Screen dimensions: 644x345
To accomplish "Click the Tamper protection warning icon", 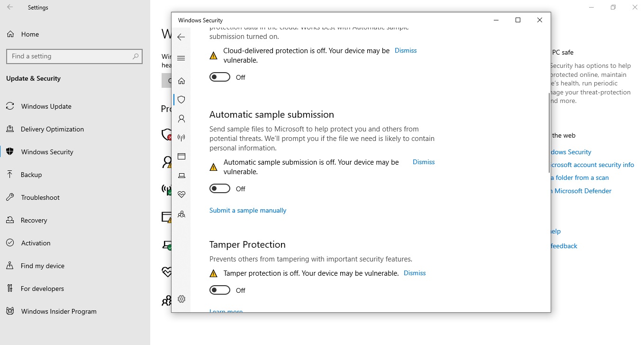I will 213,273.
